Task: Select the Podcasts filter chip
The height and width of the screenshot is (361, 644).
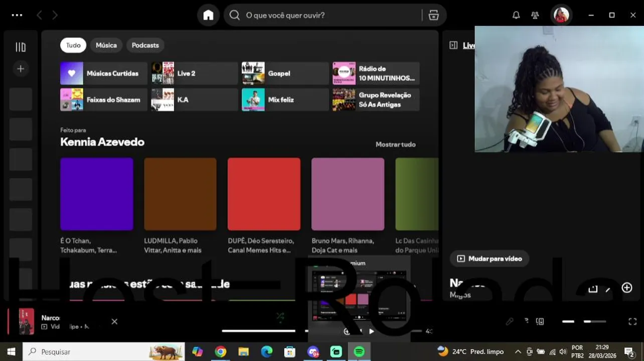Action: (145, 45)
